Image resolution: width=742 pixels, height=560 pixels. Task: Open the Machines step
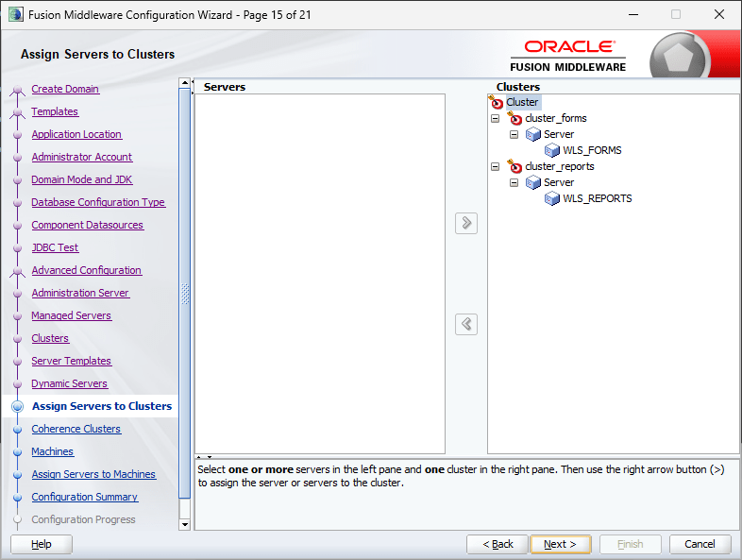pos(53,451)
